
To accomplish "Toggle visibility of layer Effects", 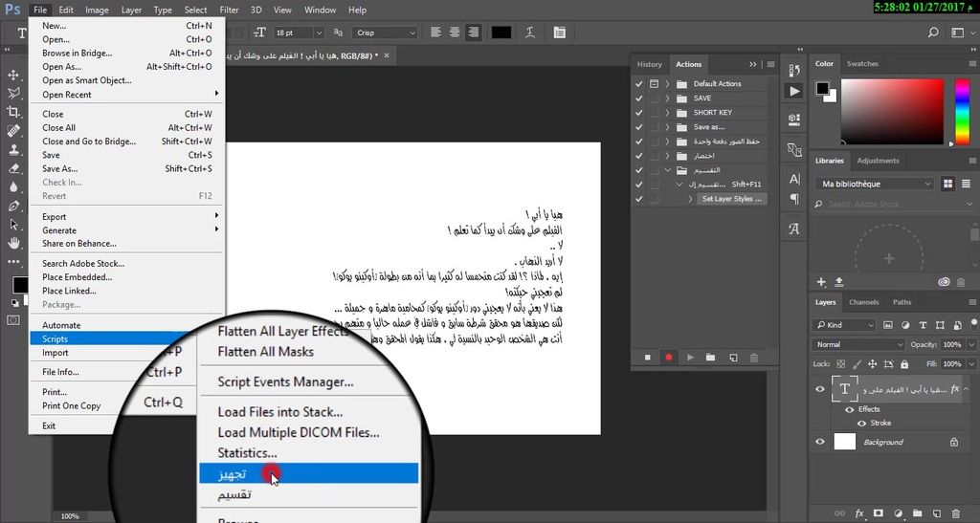I will point(850,409).
